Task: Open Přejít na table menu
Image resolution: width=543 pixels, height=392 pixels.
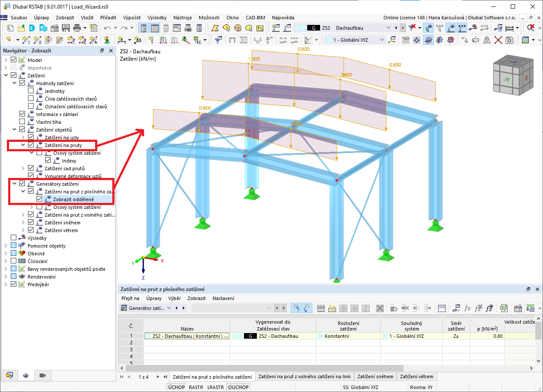Action: click(x=130, y=298)
